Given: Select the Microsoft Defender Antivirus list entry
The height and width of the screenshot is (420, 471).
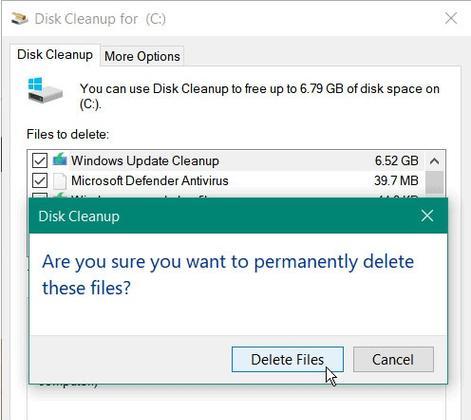Looking at the screenshot, I should click(226, 181).
